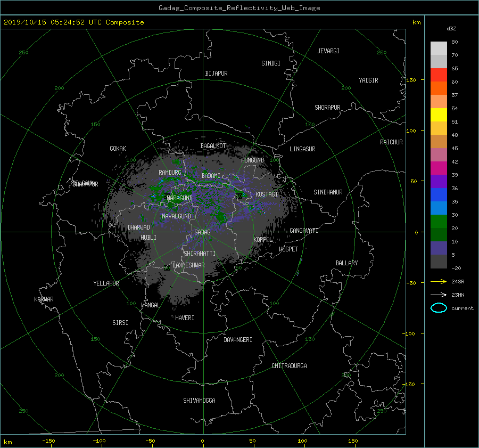Click the GOKAK city label
Screen dimensions: 479x448
click(118, 148)
